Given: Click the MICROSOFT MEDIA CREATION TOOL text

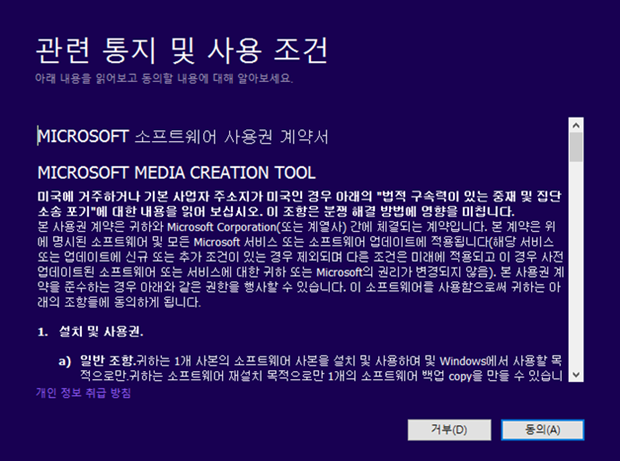Looking at the screenshot, I should pos(176,173).
